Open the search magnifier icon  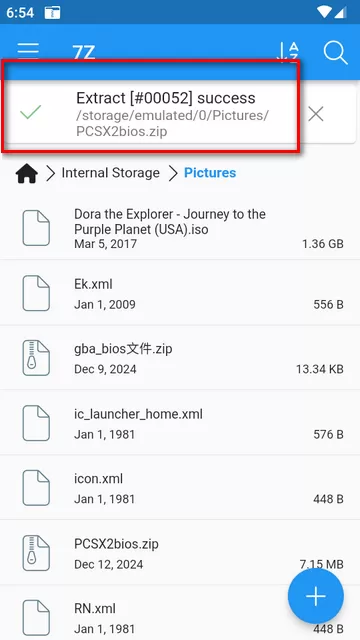click(336, 53)
